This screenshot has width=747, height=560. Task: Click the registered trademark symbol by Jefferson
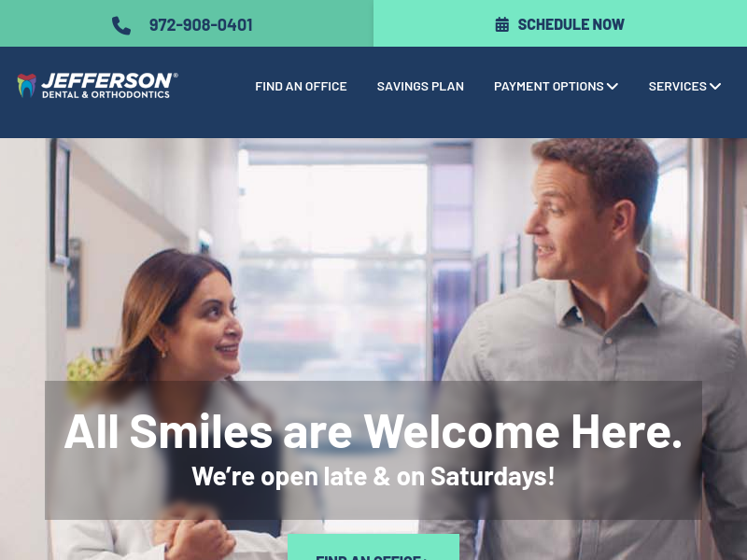176,76
